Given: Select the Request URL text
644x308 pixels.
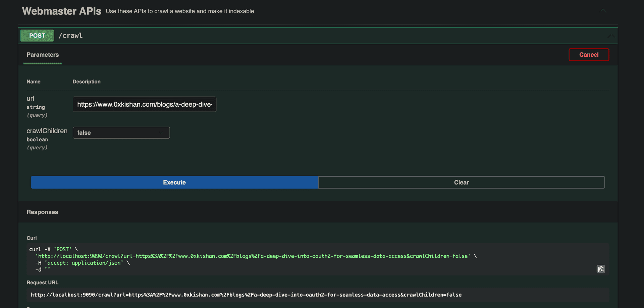Looking at the screenshot, I should (246, 295).
